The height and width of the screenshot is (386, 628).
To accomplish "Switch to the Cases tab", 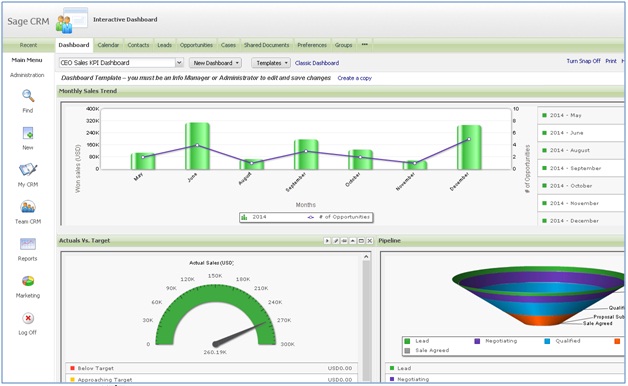I will [x=228, y=45].
